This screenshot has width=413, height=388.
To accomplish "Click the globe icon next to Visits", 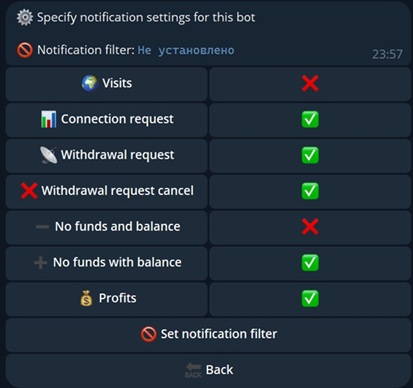I will coord(90,83).
